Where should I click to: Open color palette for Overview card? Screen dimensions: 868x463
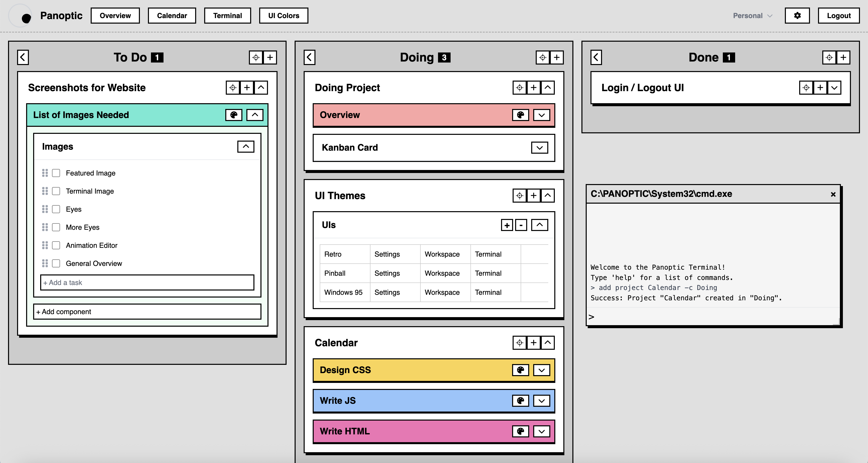click(520, 115)
